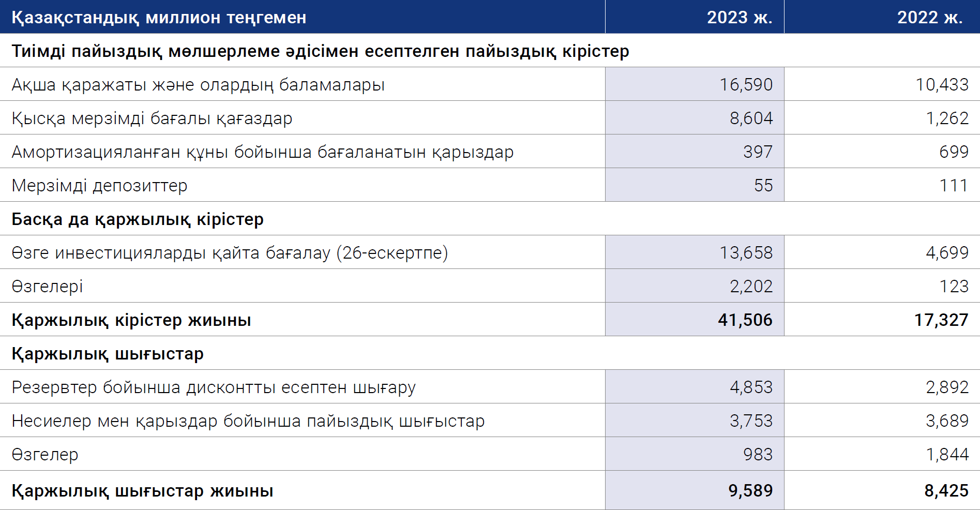Click the Мерзімді депозиттер row label
The width and height of the screenshot is (980, 510).
99,185
